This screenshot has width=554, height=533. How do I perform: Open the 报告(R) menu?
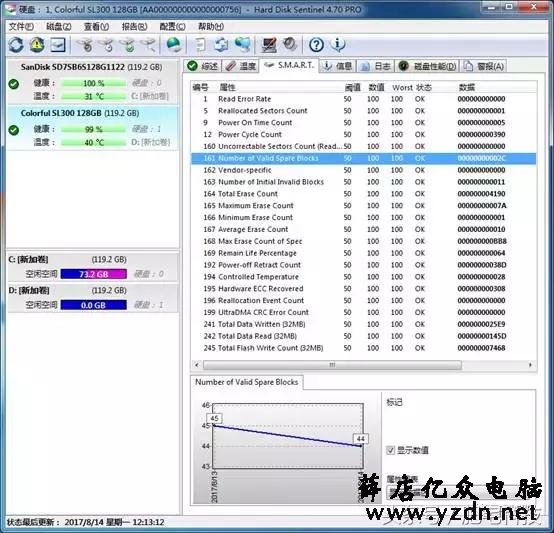[134, 26]
